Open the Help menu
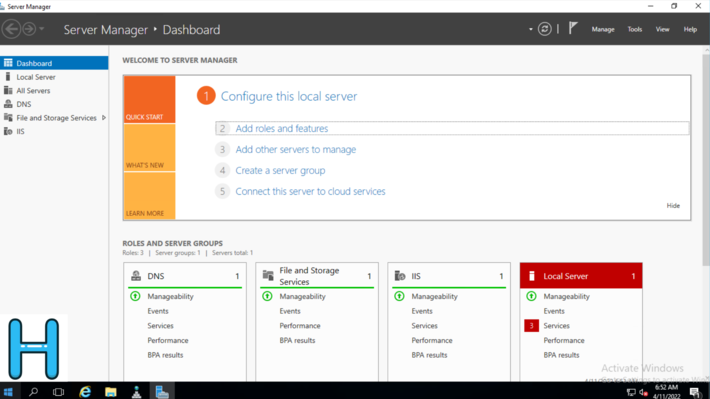Screen dimensions: 710x399 (x=690, y=29)
